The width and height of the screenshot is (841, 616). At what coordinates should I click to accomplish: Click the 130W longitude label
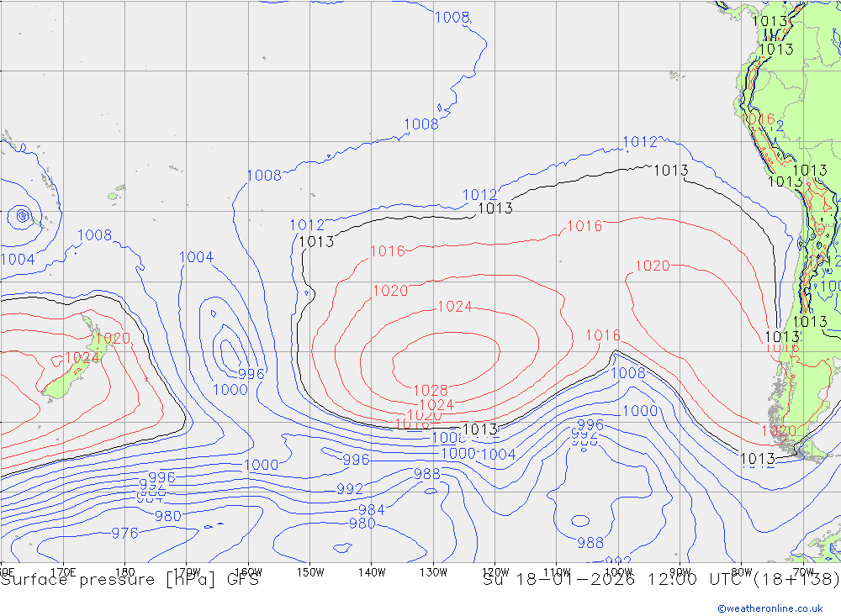pyautogui.click(x=433, y=572)
